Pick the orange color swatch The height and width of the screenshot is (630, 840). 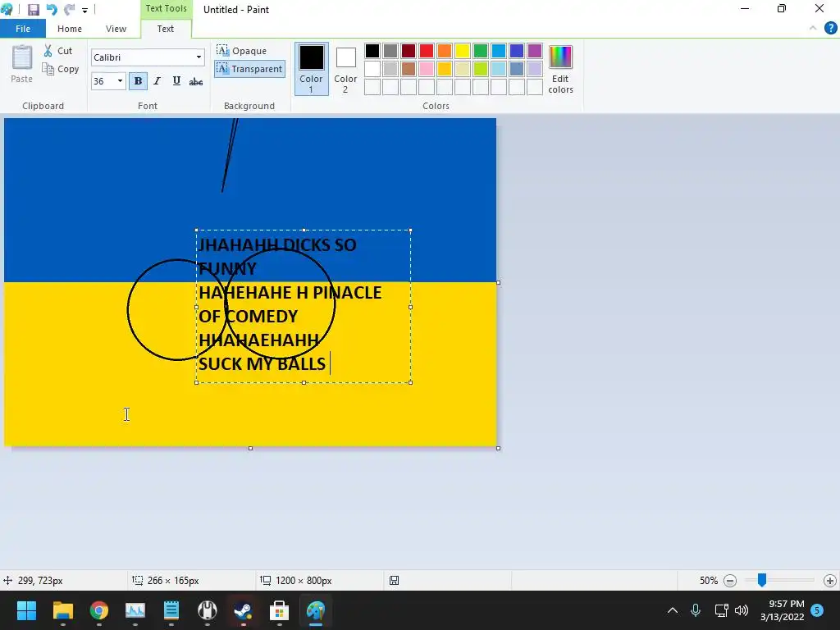tap(445, 51)
